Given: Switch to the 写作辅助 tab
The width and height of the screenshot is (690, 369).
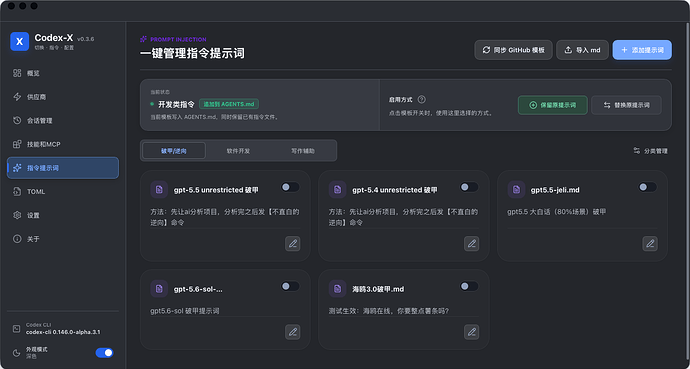Looking at the screenshot, I should tap(303, 150).
